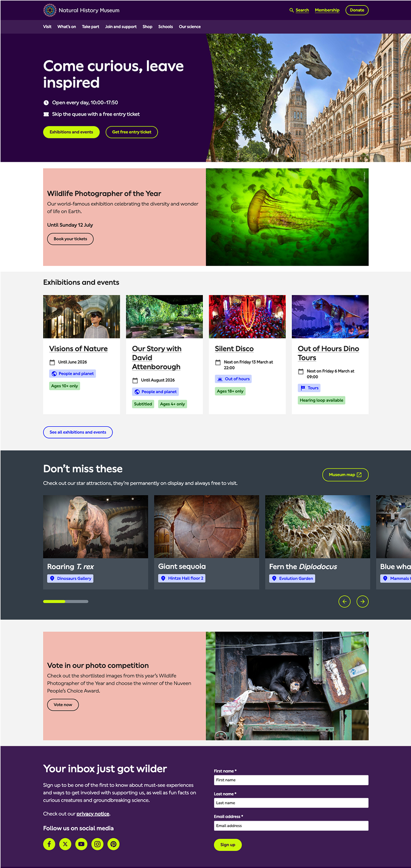The width and height of the screenshot is (411, 868).
Task: Open Visions of Nature title link
Action: point(79,349)
